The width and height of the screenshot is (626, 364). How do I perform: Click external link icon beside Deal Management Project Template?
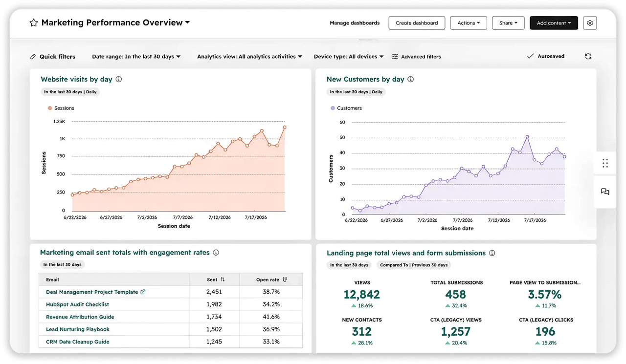tap(143, 292)
